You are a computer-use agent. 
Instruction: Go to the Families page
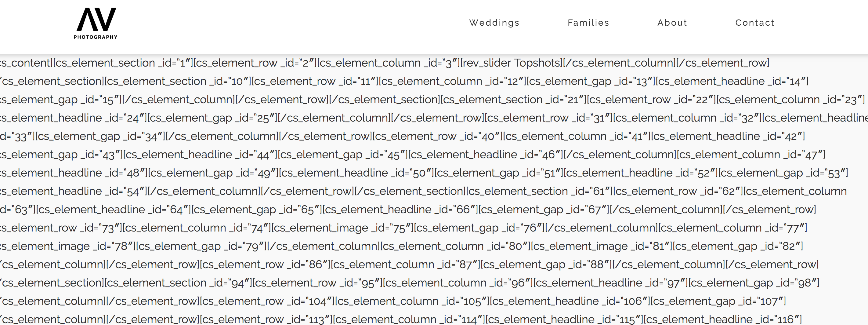click(x=588, y=23)
